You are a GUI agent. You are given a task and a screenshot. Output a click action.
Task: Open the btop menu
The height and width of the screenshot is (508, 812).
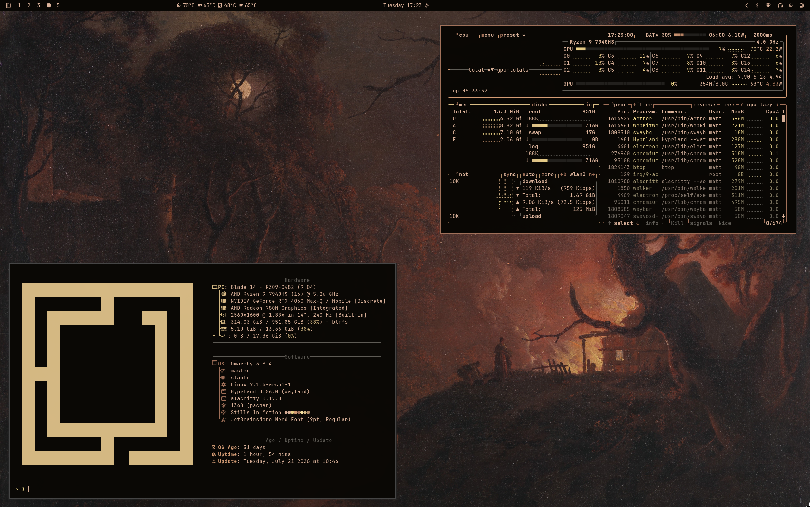coord(488,35)
